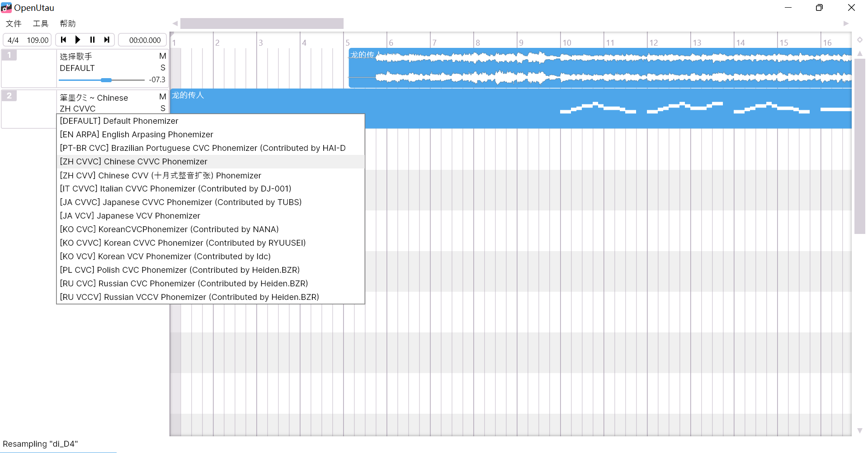The image size is (868, 453).
Task: Select JA VCV Japanese VCV Phonemizer
Action: tap(211, 216)
